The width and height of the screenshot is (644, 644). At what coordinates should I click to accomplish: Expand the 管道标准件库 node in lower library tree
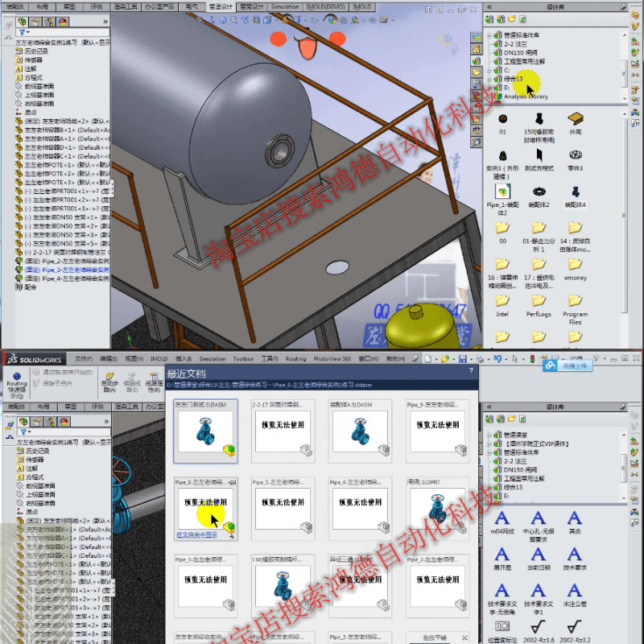pos(489,452)
